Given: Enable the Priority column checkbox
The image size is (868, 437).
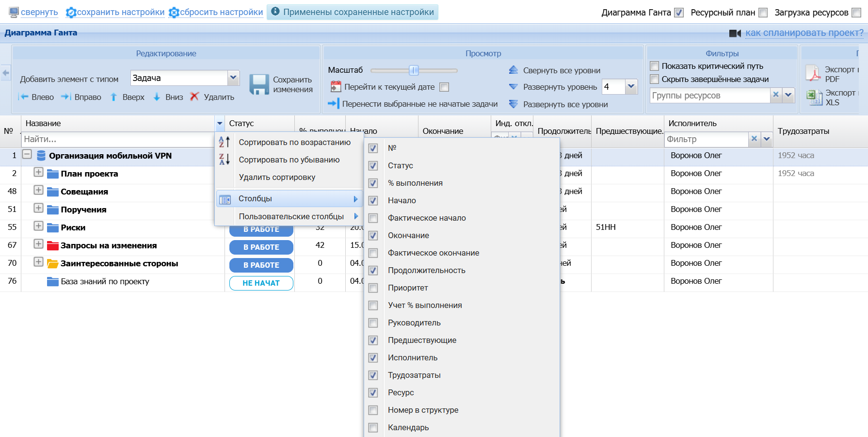Looking at the screenshot, I should click(x=373, y=288).
